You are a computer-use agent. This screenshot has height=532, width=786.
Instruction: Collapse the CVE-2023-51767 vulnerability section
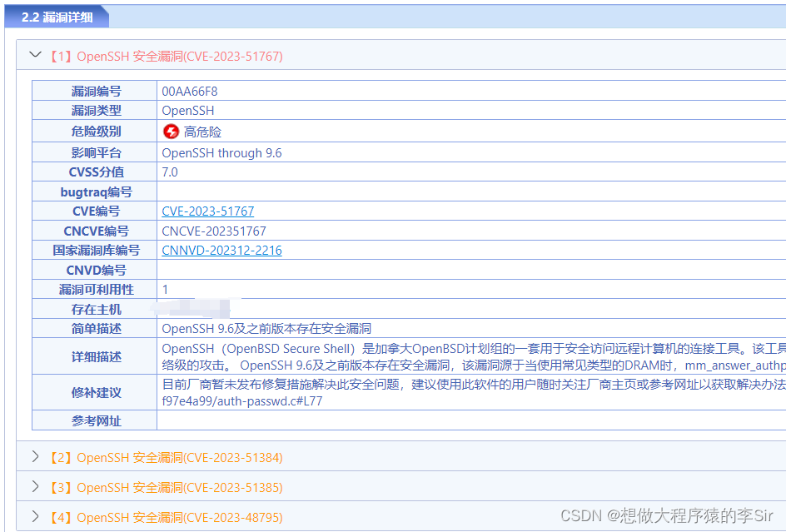coord(35,54)
